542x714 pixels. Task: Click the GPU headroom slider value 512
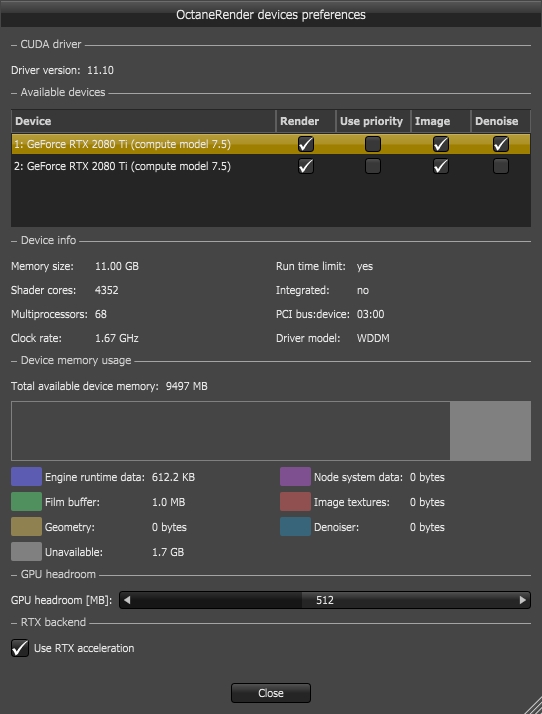[325, 600]
